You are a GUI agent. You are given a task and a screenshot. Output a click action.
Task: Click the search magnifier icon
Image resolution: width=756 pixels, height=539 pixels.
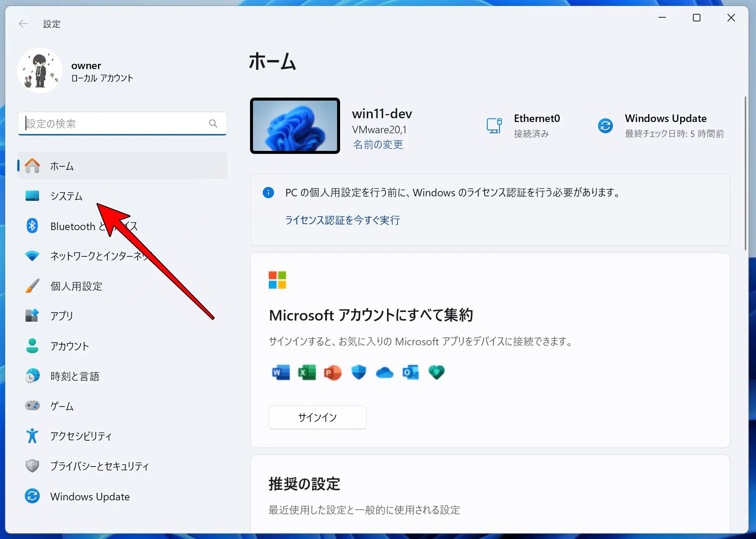(213, 123)
